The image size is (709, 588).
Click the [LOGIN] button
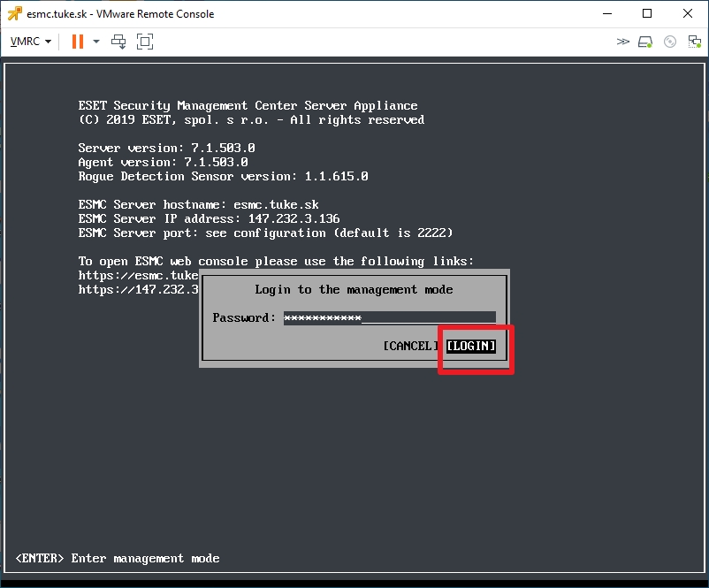pyautogui.click(x=470, y=346)
